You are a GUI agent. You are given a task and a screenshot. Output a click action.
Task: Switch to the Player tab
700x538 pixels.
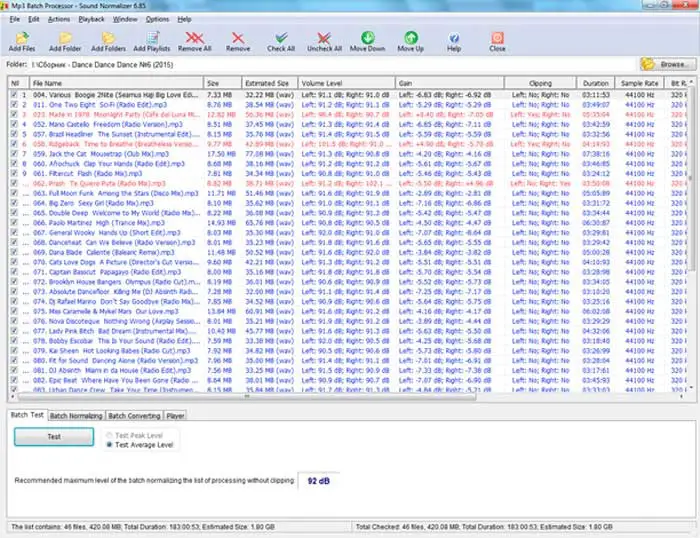tap(175, 416)
